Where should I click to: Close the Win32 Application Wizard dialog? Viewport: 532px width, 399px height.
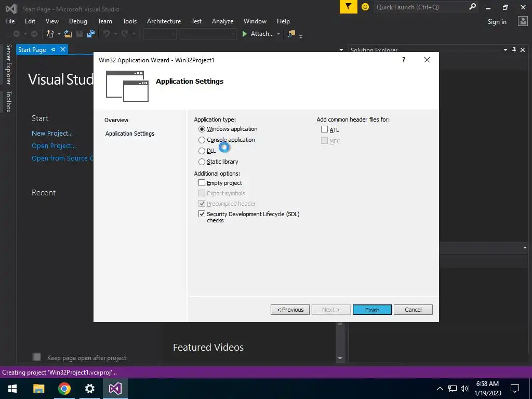(x=427, y=60)
